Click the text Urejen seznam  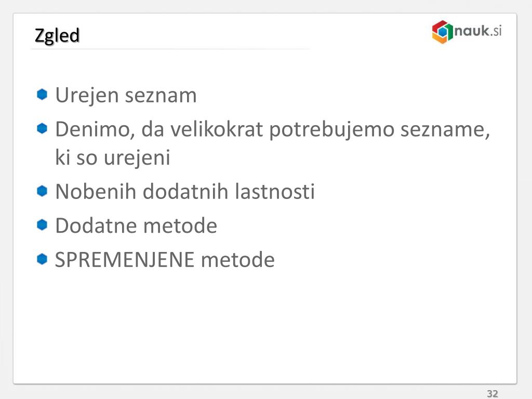[126, 95]
